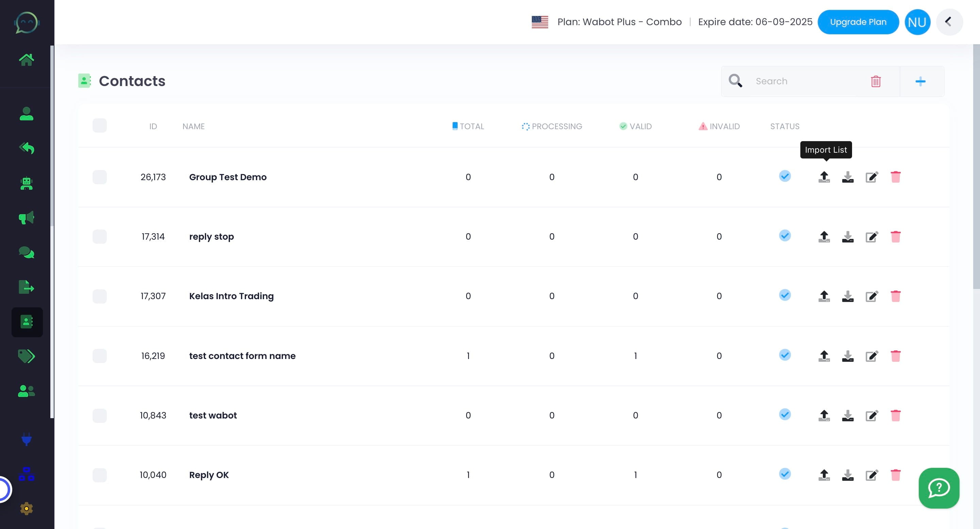Check the Kelas Intro Trading row checkbox
The image size is (980, 529).
pyautogui.click(x=99, y=296)
